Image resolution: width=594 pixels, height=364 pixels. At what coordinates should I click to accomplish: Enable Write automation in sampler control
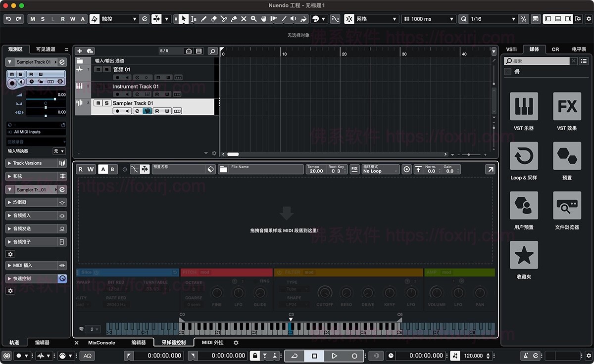click(x=90, y=169)
